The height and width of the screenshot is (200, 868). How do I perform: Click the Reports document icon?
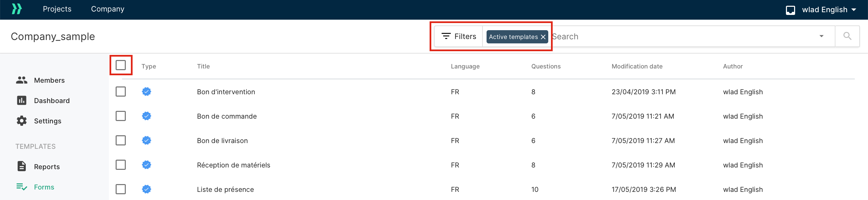click(22, 166)
